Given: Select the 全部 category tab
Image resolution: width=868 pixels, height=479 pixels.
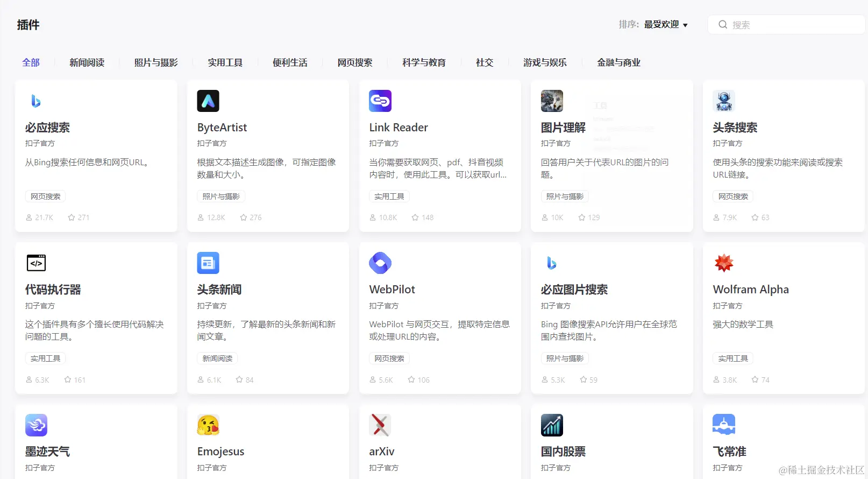Looking at the screenshot, I should (x=31, y=62).
